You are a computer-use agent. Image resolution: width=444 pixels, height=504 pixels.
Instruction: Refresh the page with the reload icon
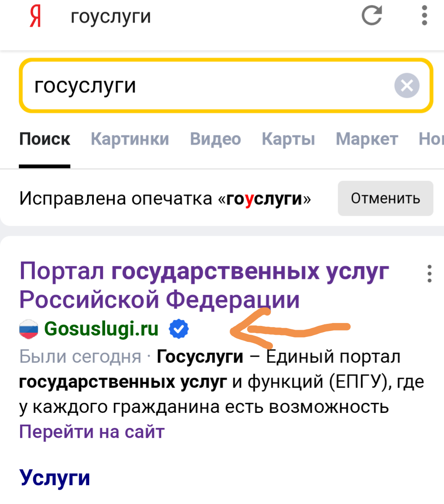(x=371, y=16)
